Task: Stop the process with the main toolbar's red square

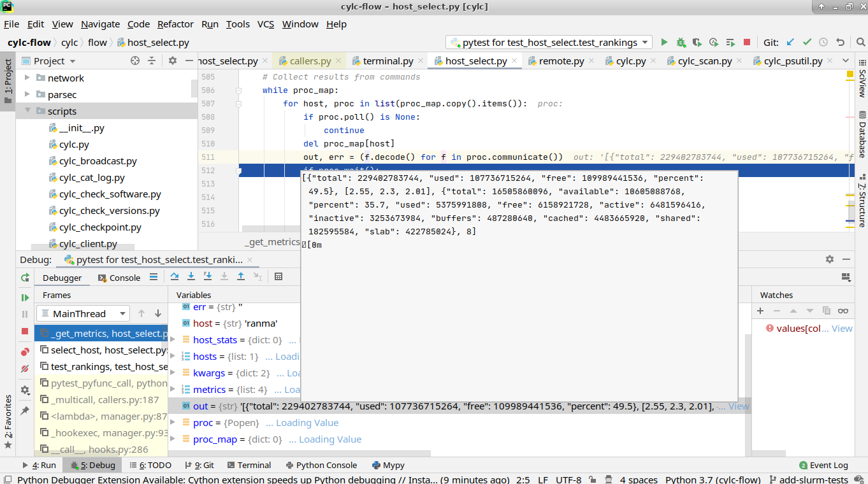Action: [x=747, y=42]
